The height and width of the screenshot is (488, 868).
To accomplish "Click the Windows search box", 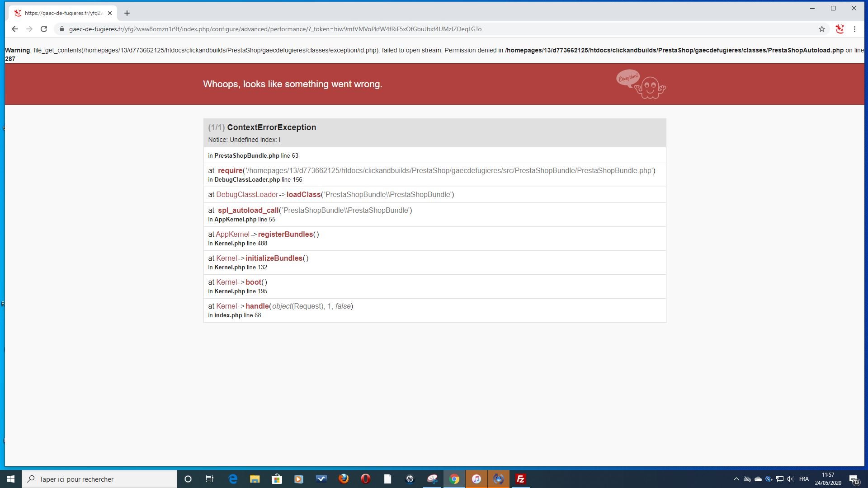I will [99, 479].
